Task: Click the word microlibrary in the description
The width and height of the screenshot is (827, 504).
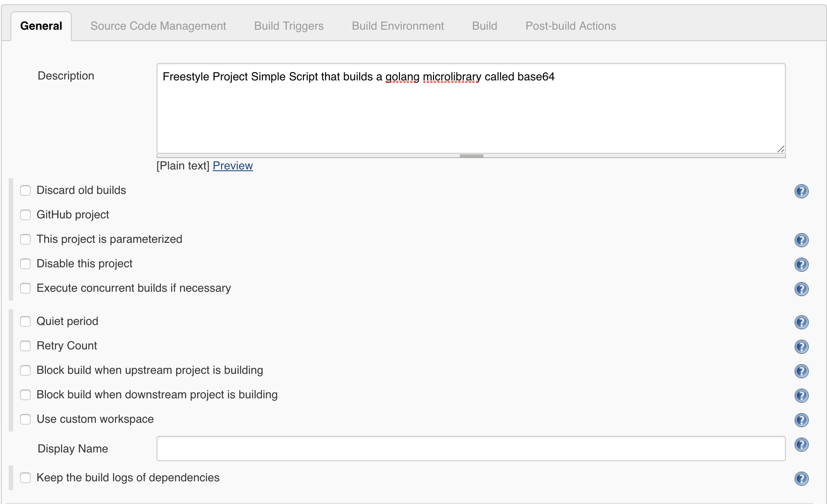Action: (452, 77)
